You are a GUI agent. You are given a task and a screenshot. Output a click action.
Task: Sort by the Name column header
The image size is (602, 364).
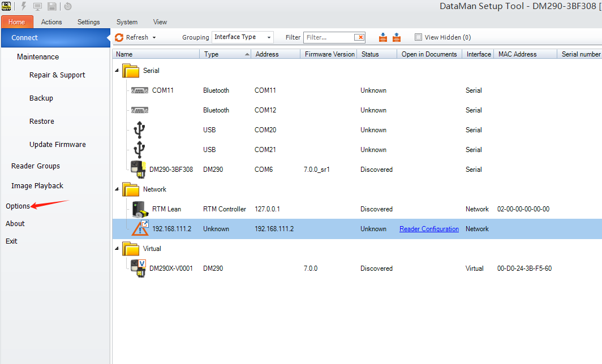point(156,54)
